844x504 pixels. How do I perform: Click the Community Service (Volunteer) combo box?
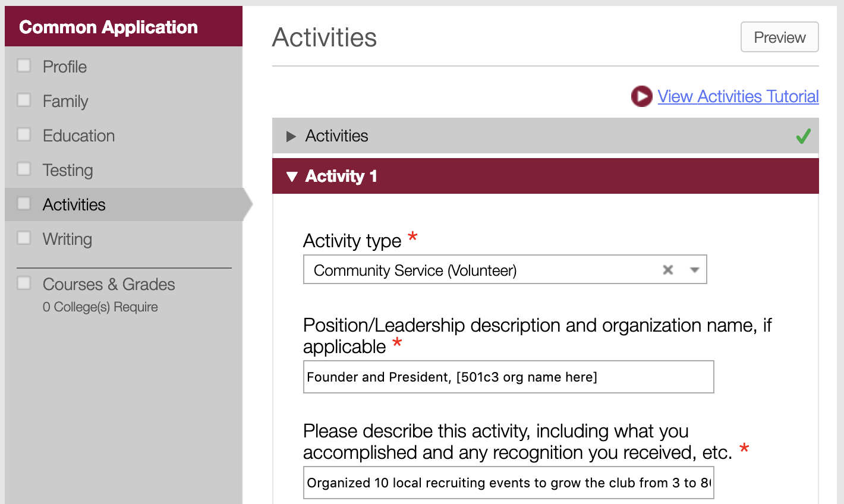point(505,270)
